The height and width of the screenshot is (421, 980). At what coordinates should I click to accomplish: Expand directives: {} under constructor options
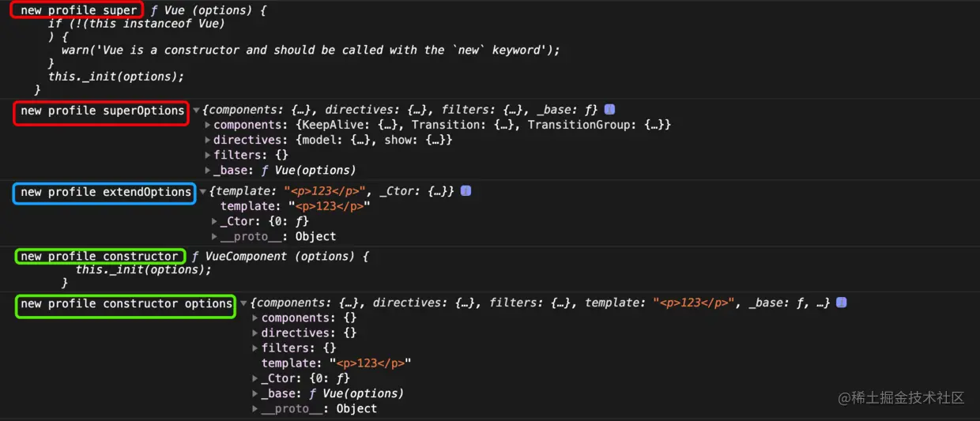pos(255,333)
